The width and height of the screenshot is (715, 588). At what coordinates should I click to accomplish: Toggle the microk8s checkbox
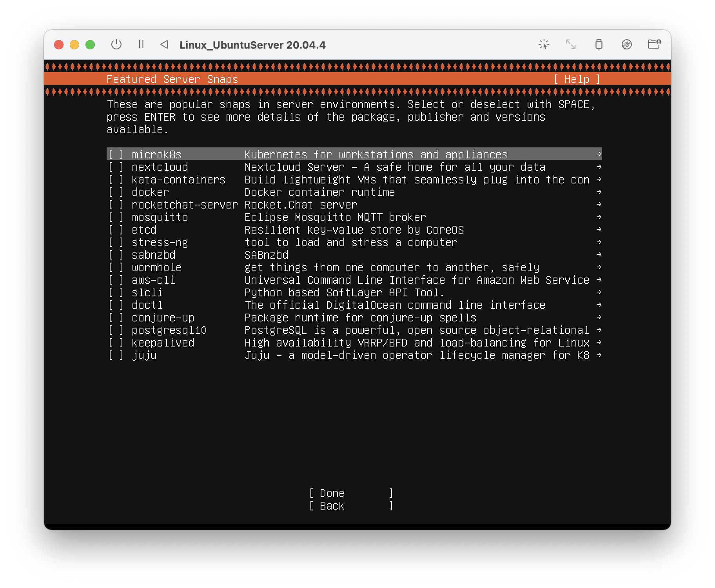pyautogui.click(x=116, y=154)
